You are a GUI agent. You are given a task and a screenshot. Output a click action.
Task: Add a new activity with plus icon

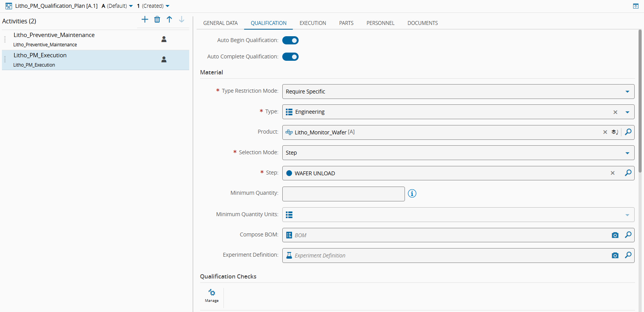145,19
